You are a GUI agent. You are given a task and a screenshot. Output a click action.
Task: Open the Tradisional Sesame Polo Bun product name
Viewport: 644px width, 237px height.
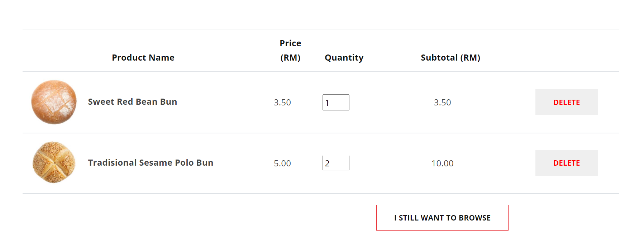[x=151, y=163]
